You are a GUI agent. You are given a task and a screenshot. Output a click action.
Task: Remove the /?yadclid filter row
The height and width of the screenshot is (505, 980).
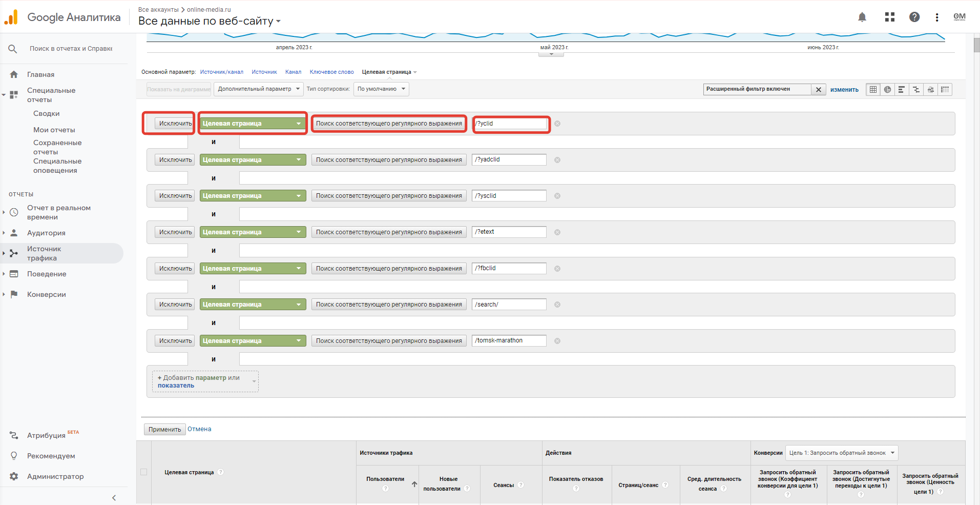click(x=557, y=160)
